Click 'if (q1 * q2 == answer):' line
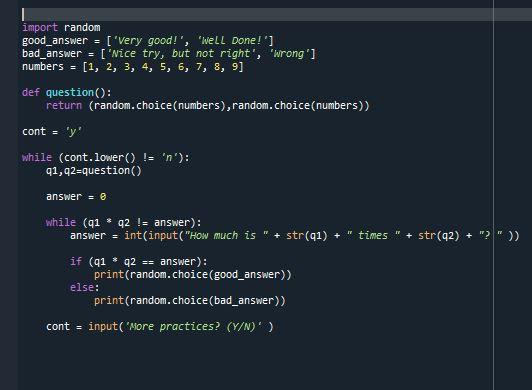The width and height of the screenshot is (532, 390). click(138, 262)
